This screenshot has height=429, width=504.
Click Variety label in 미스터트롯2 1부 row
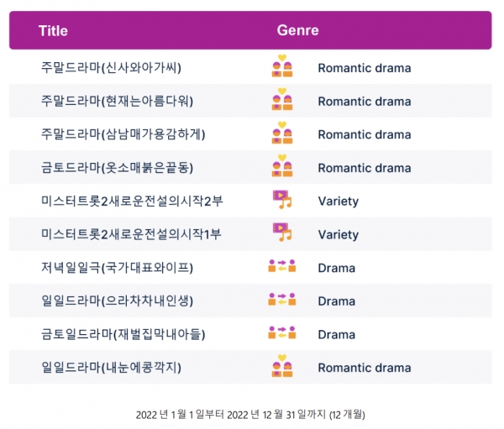(339, 235)
